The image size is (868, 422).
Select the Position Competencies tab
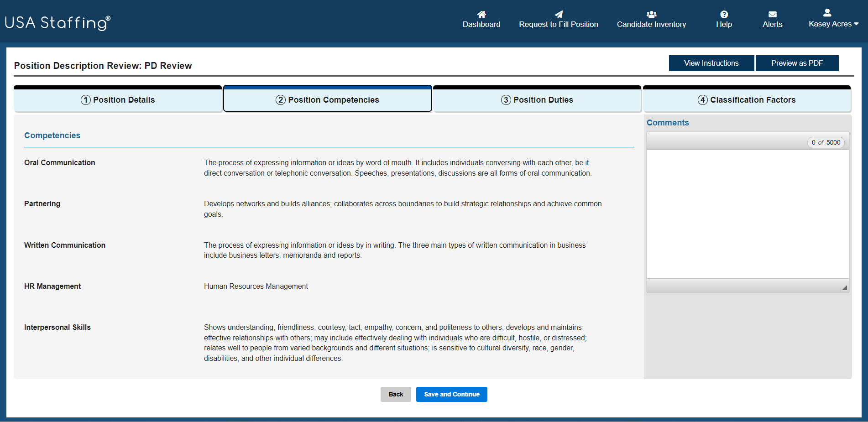(327, 99)
